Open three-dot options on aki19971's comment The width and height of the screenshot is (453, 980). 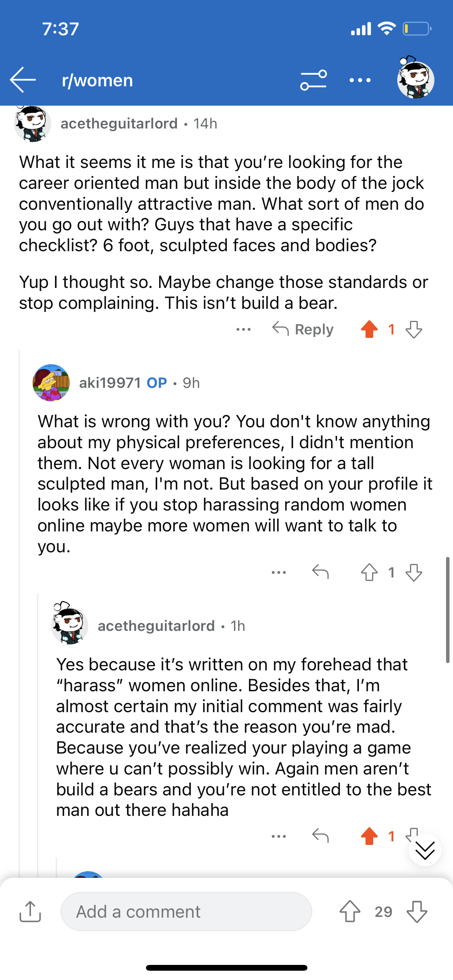click(x=279, y=572)
